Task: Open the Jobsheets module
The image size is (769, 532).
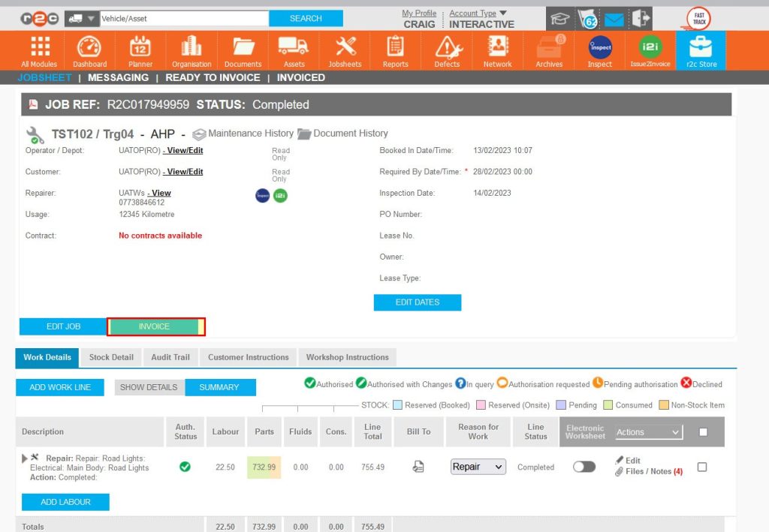Action: point(344,50)
